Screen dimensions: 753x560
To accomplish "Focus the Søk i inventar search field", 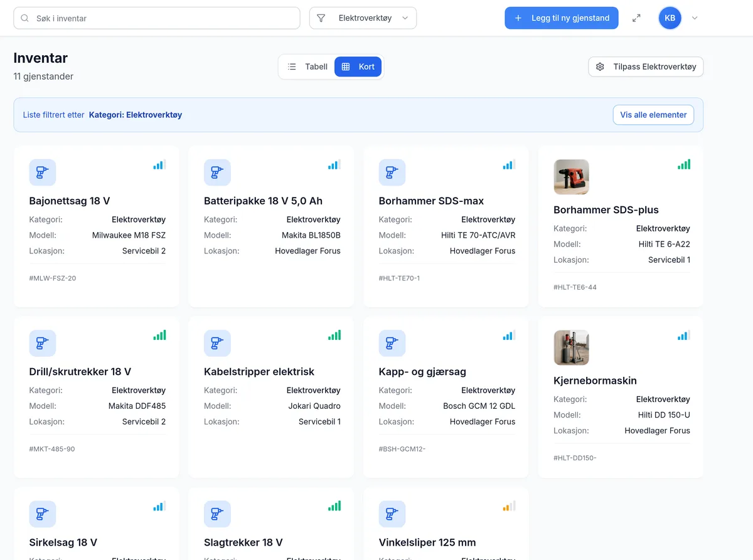I will pos(157,18).
